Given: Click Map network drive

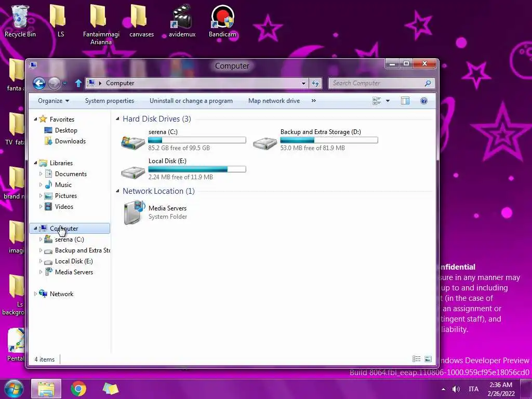Looking at the screenshot, I should coord(274,101).
